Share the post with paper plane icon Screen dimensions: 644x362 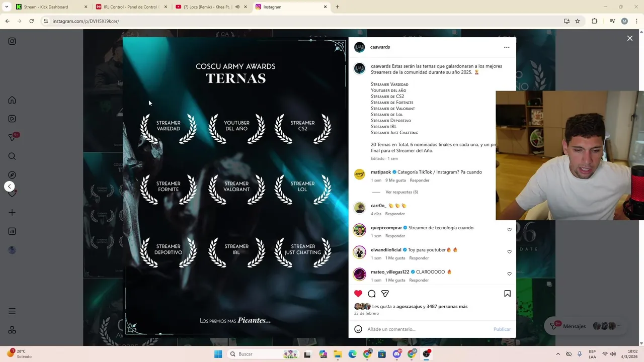click(385, 294)
